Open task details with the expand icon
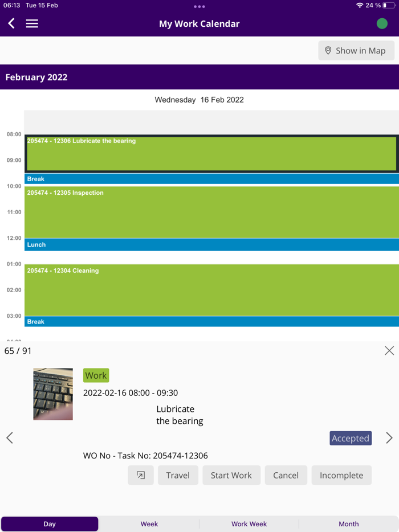 coord(141,475)
